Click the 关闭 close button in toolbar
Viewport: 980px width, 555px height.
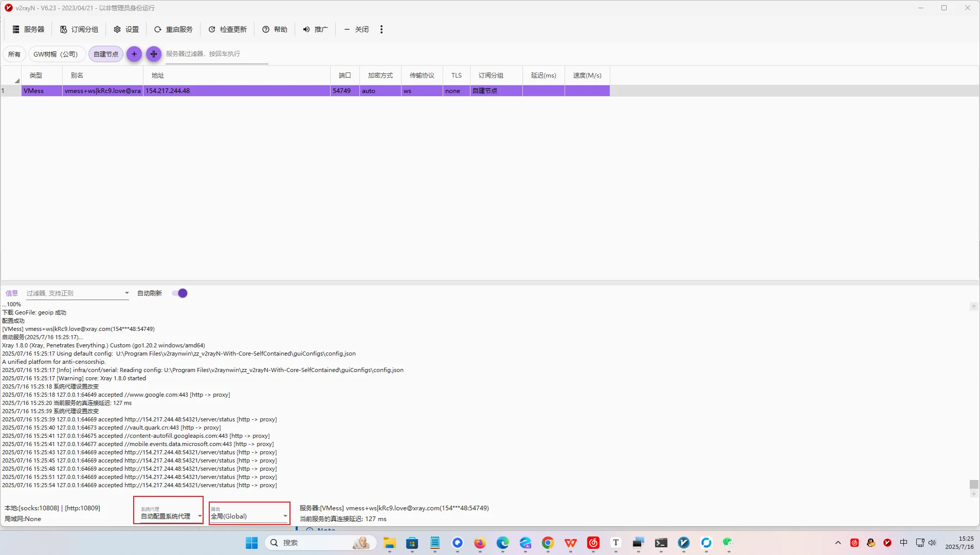(356, 29)
